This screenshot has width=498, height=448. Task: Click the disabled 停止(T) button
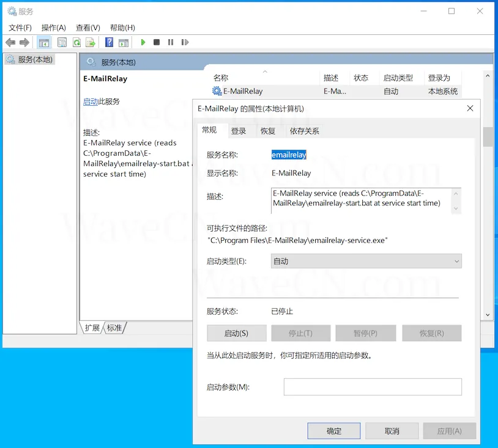(301, 333)
